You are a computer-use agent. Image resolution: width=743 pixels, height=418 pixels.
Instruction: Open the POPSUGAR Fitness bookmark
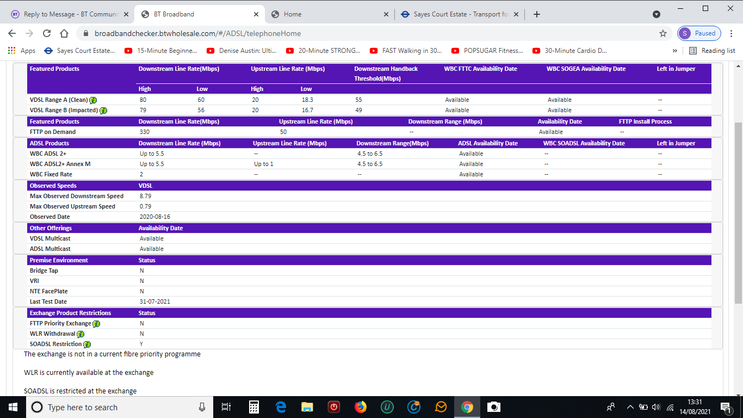click(x=487, y=50)
